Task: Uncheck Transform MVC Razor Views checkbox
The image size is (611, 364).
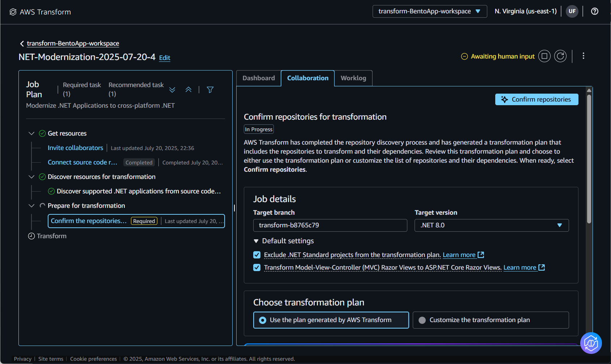Action: click(257, 267)
